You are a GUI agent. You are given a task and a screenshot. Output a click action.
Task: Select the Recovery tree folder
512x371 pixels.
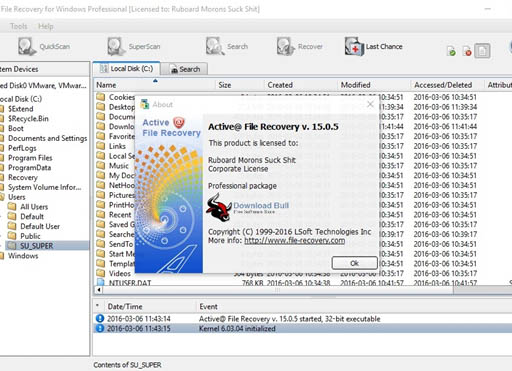(23, 177)
